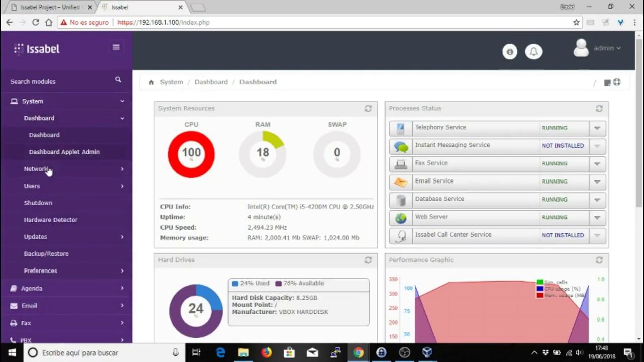Expand the Updates submenu
Viewport: 644px width, 362px height.
tap(66, 237)
